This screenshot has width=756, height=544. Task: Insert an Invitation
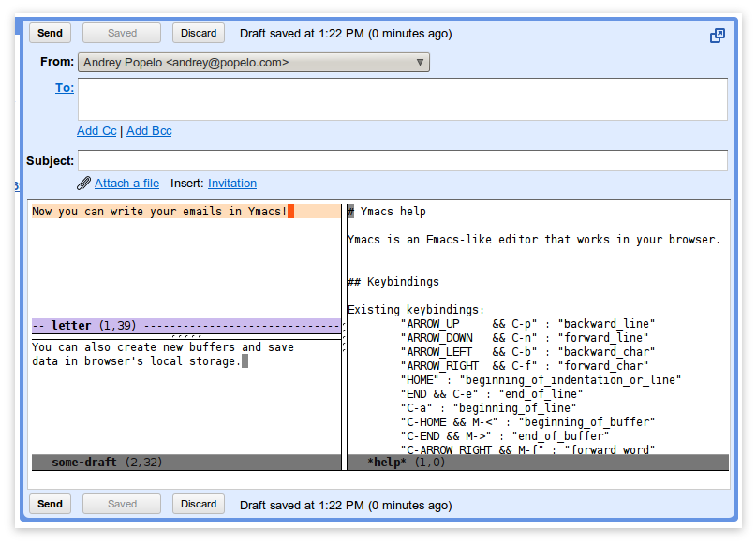click(231, 183)
